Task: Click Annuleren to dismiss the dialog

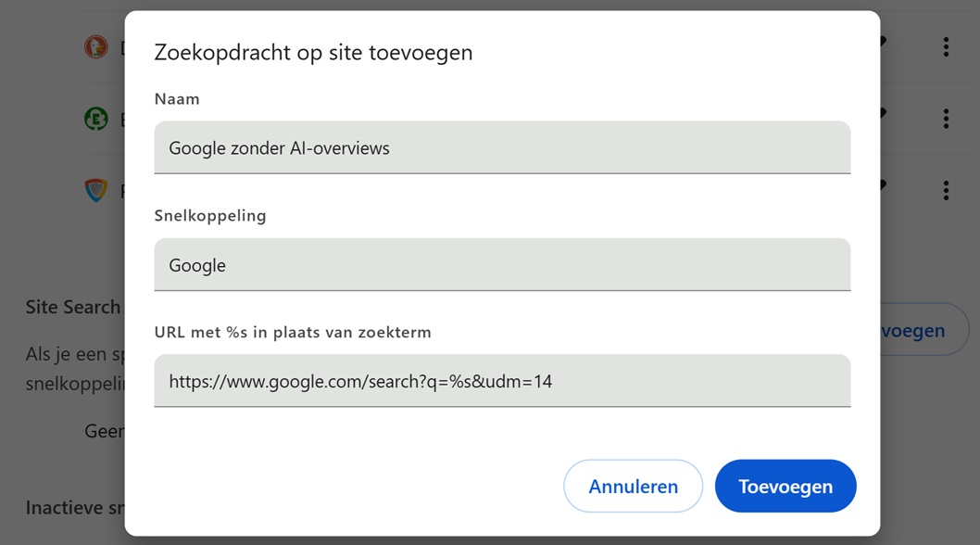Action: point(633,486)
